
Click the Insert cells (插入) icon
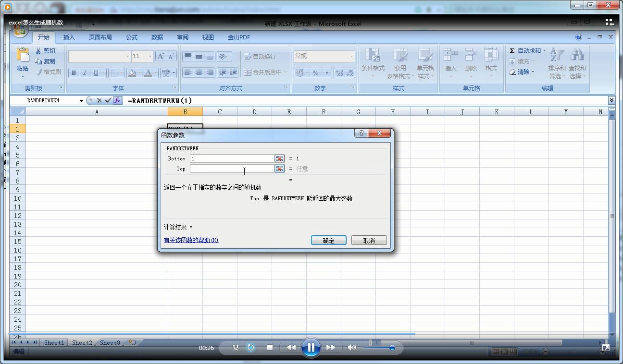pyautogui.click(x=450, y=55)
